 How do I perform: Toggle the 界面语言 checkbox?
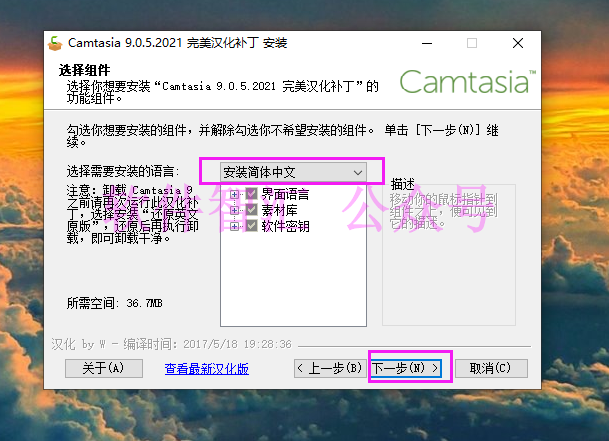click(x=252, y=193)
